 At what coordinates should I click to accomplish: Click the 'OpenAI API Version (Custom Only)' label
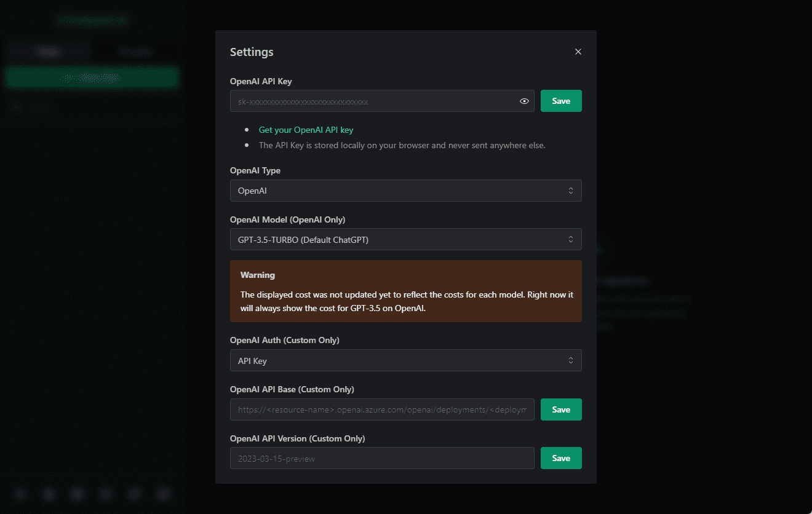click(297, 438)
